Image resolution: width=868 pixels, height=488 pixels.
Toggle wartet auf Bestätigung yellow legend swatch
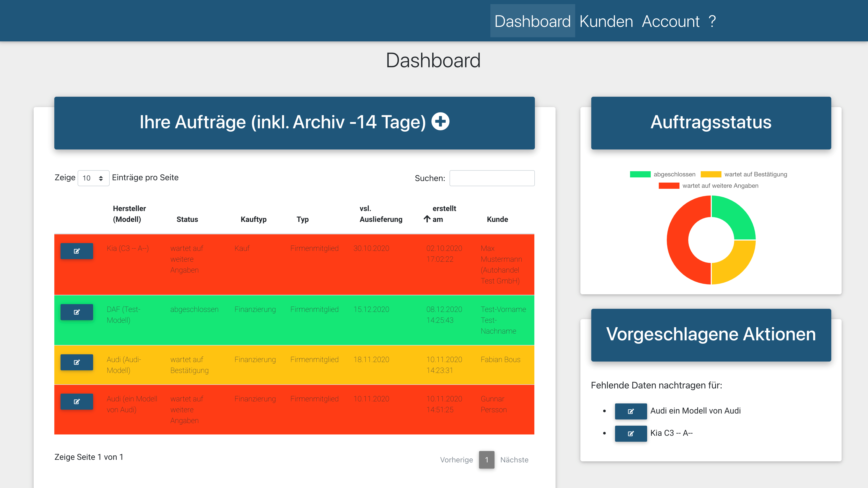tap(711, 174)
